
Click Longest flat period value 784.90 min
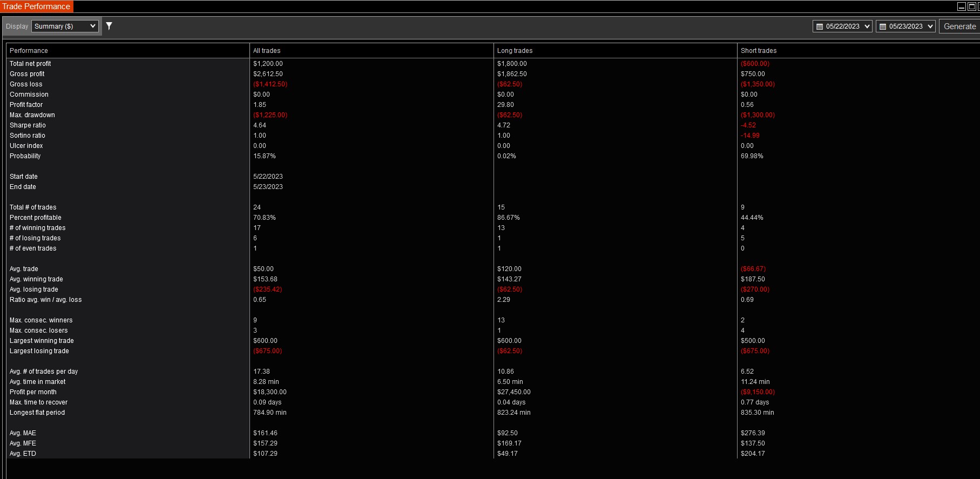[270, 413]
